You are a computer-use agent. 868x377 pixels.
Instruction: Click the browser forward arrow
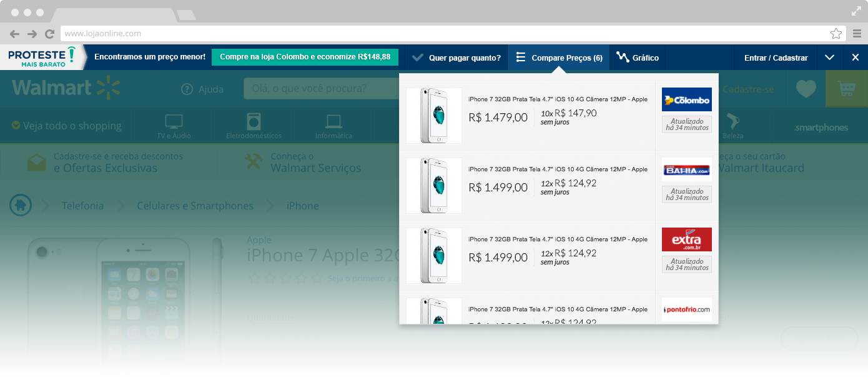[x=32, y=34]
